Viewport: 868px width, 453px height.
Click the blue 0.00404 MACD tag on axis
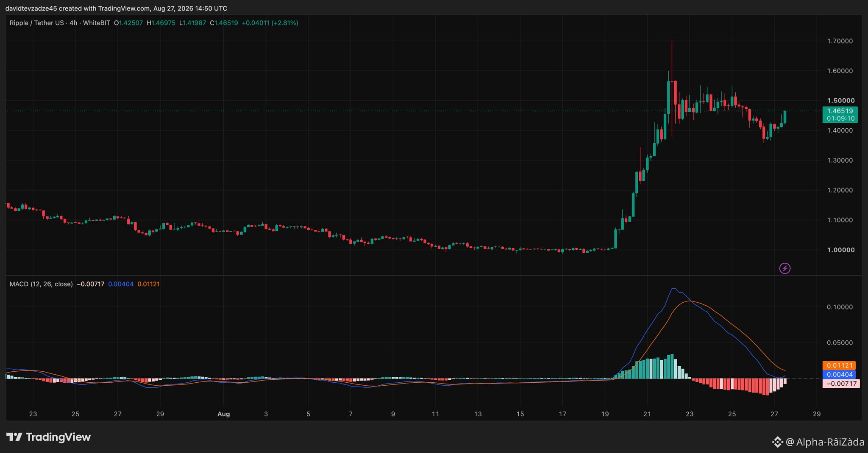(839, 375)
